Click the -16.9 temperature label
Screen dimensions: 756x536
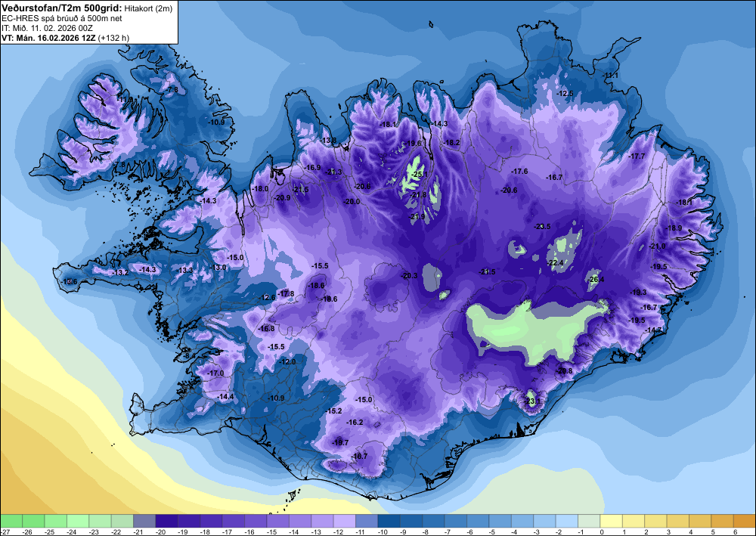pos(313,167)
